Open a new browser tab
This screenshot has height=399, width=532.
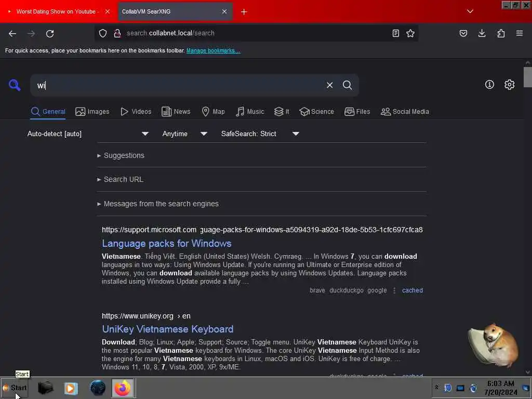(x=244, y=12)
